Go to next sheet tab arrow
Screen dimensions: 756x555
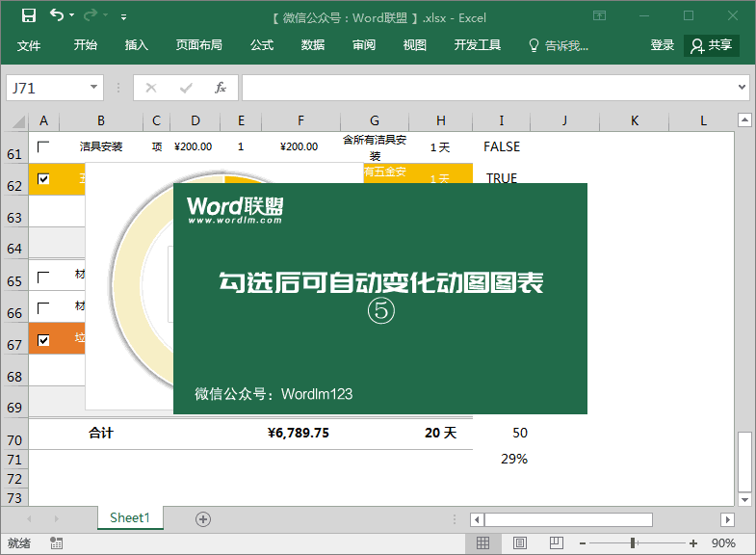57,519
